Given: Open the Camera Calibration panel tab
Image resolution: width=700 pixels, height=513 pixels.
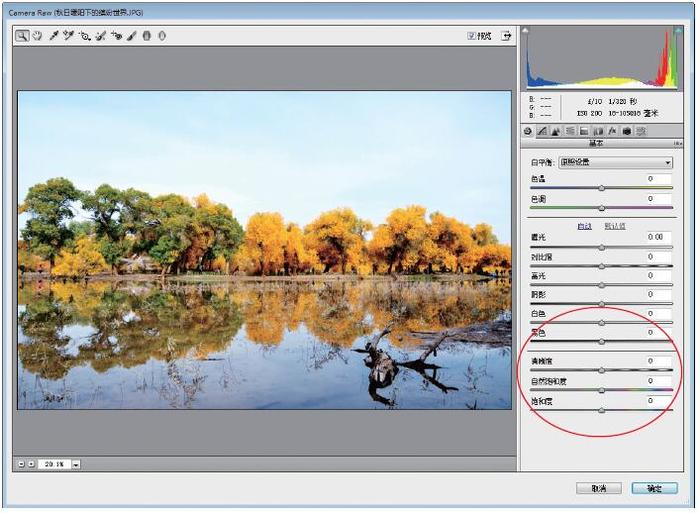Looking at the screenshot, I should pos(627,131).
